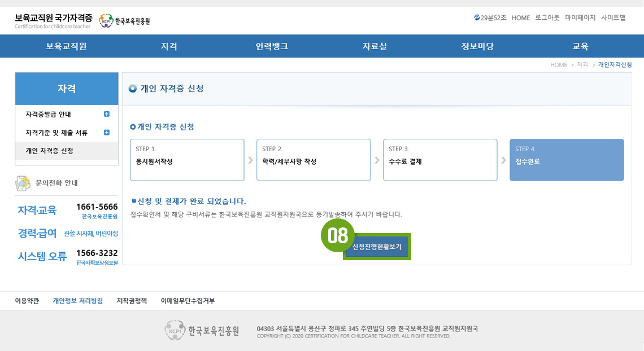
Task: Open the 자격 main menu
Action: [x=169, y=46]
